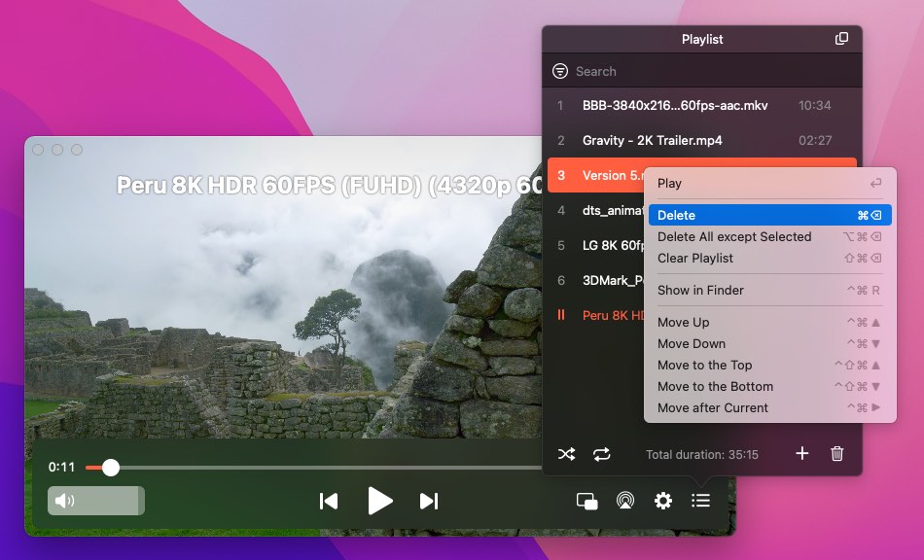The height and width of the screenshot is (560, 924).
Task: Open the search filter icon in playlist
Action: coord(560,70)
